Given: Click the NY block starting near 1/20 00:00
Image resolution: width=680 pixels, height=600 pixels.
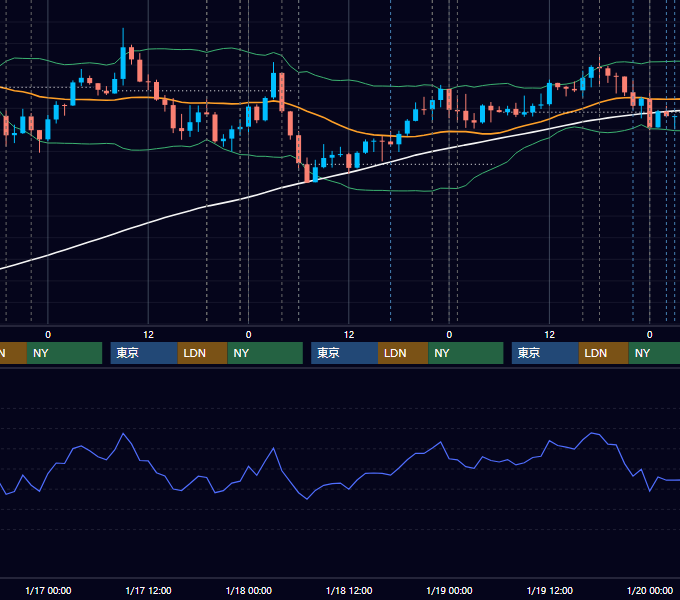Looking at the screenshot, I should click(x=654, y=353).
